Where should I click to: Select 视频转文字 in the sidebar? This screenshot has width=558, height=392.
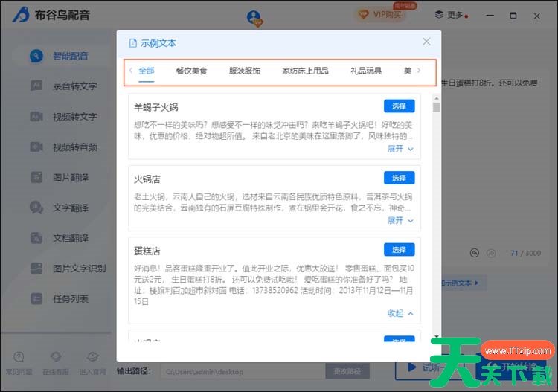64,117
